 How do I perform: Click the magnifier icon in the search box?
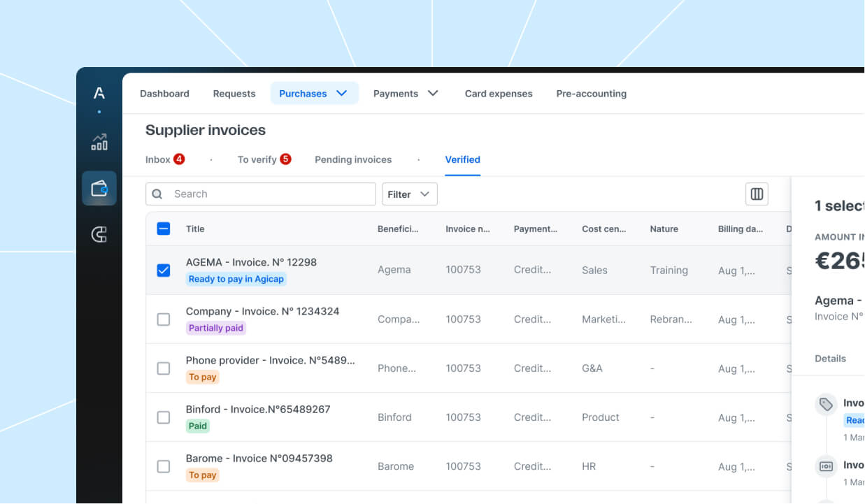coord(157,194)
